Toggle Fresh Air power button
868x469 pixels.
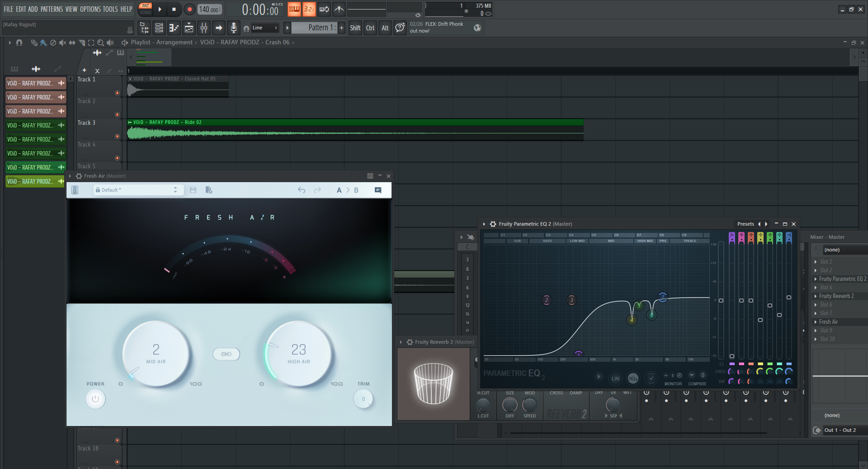95,399
